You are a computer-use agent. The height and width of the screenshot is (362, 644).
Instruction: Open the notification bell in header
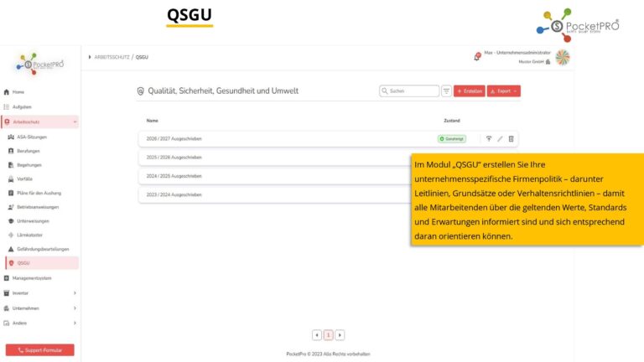(477, 56)
